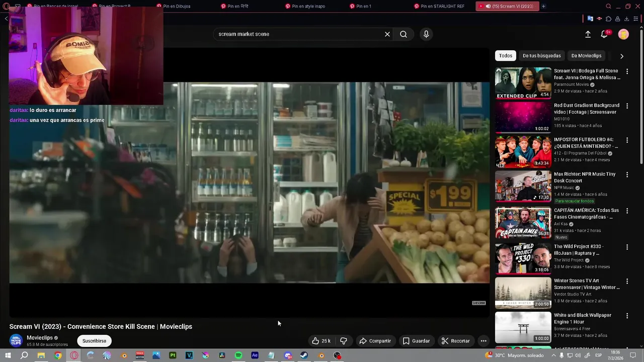
Task: Open Scream VI Bodega Full Scene thumbnail
Action: click(x=523, y=83)
